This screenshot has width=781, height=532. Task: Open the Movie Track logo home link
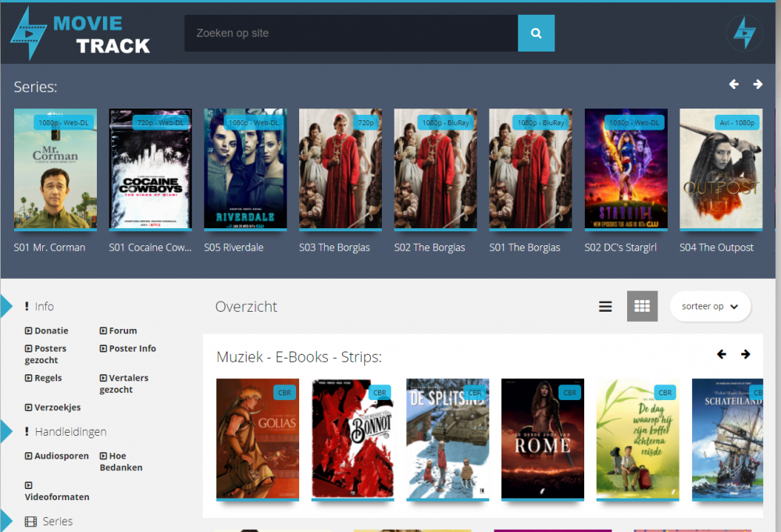[x=80, y=34]
